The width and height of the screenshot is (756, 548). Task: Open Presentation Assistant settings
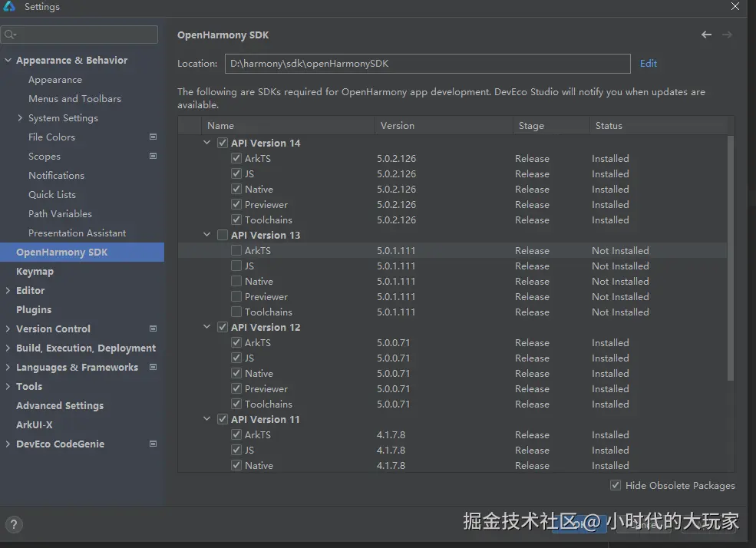pos(78,233)
